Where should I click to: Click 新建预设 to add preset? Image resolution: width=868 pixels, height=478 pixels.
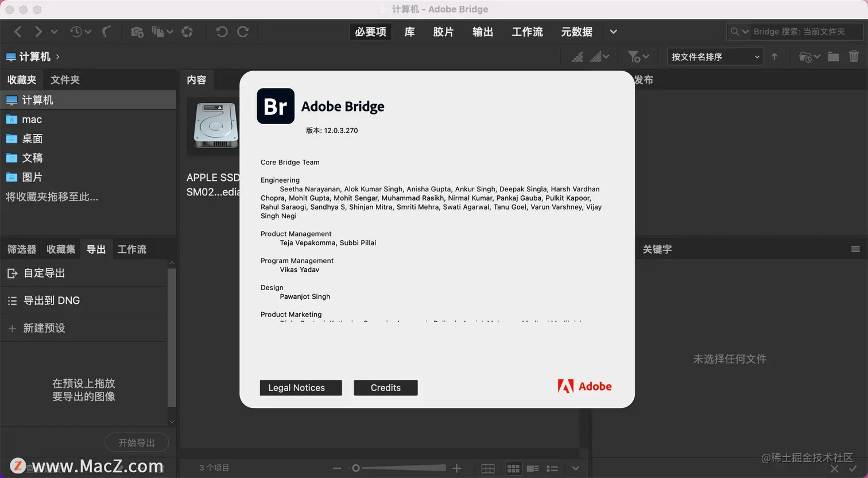click(84, 328)
